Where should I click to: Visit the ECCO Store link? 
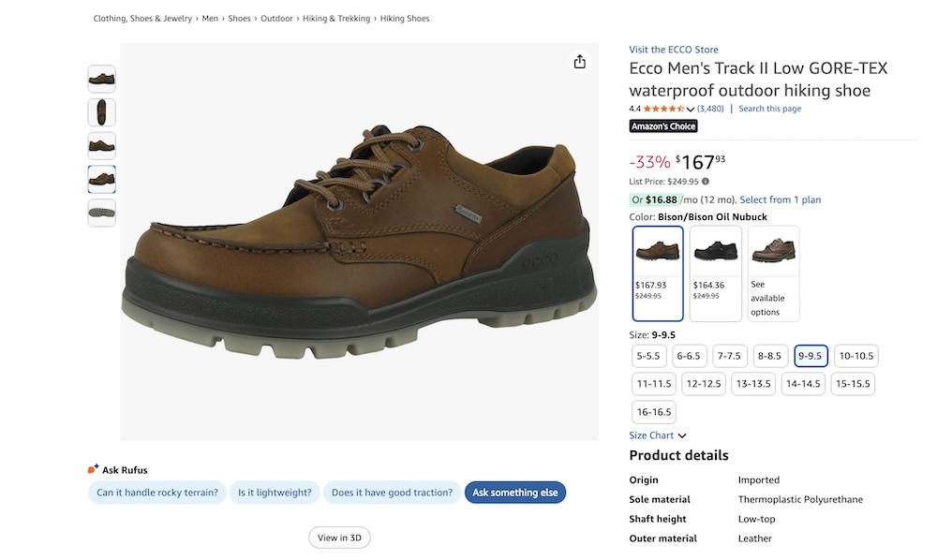pos(674,50)
